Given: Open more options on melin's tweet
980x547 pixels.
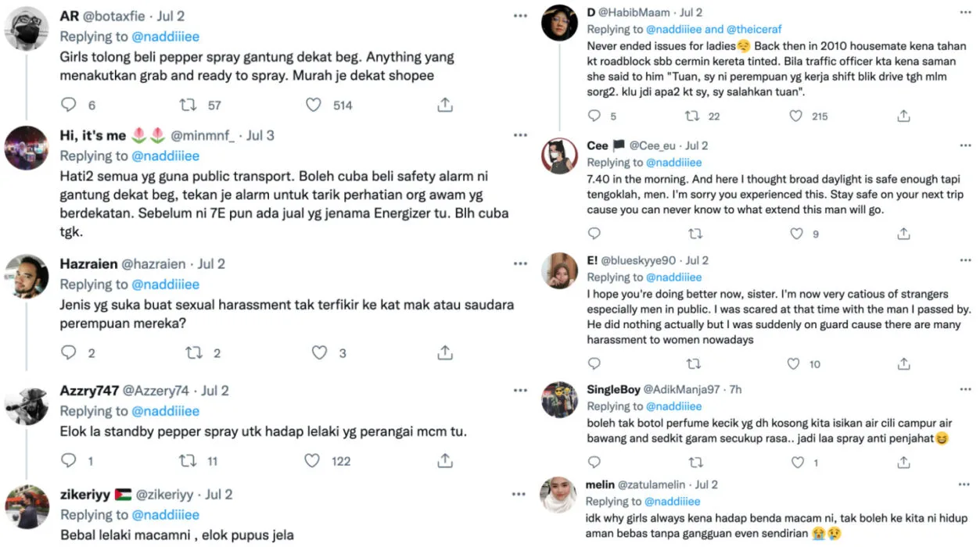Looking at the screenshot, I should coord(964,484).
